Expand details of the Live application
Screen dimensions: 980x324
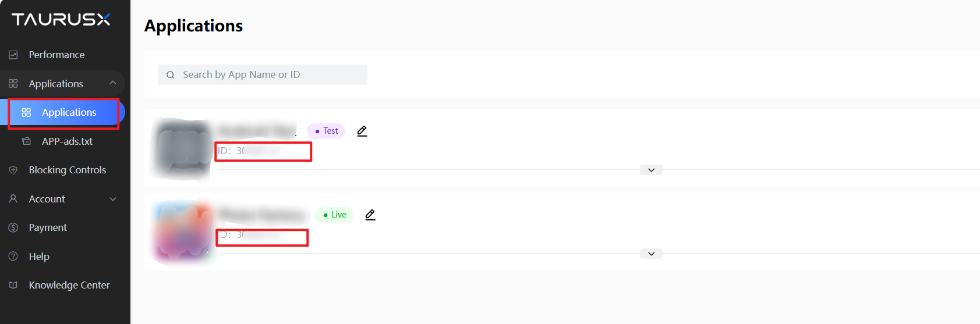point(651,254)
